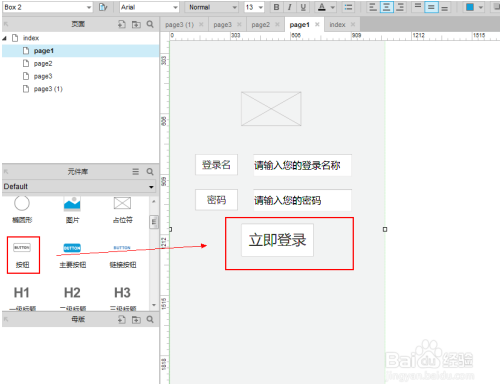Add a new master in masters panel
Screen dimensions: 500x384
(x=122, y=319)
